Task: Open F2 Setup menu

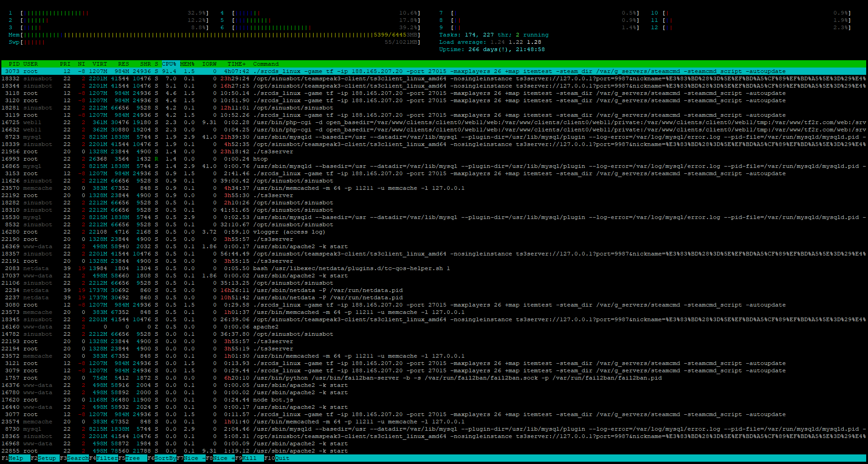Action: (45, 458)
